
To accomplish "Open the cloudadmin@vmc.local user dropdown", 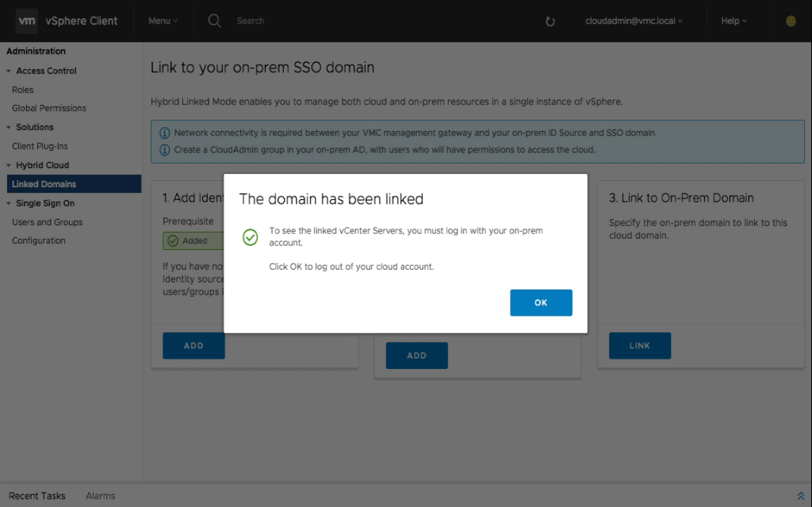I will point(634,21).
